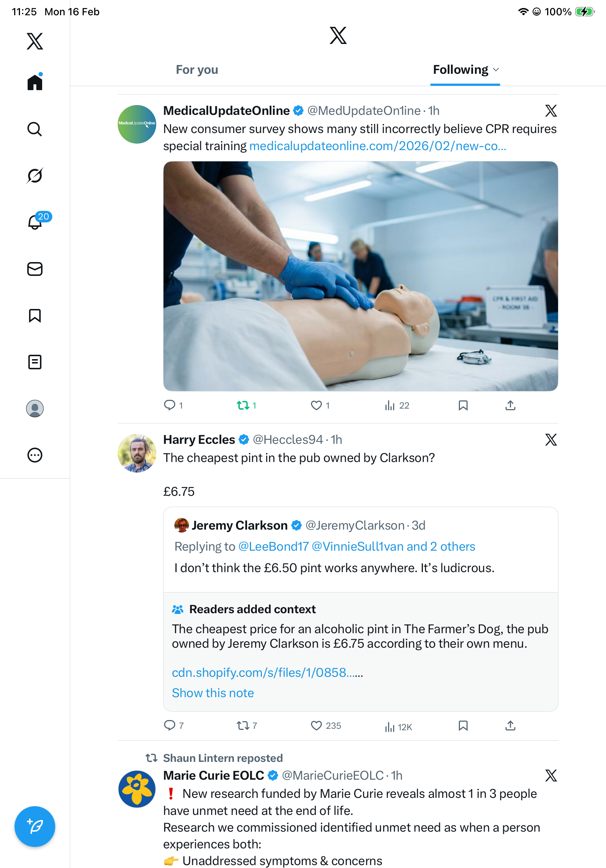The image size is (606, 868).
Task: Open the medicalupdateonline.com article link
Action: pyautogui.click(x=377, y=146)
